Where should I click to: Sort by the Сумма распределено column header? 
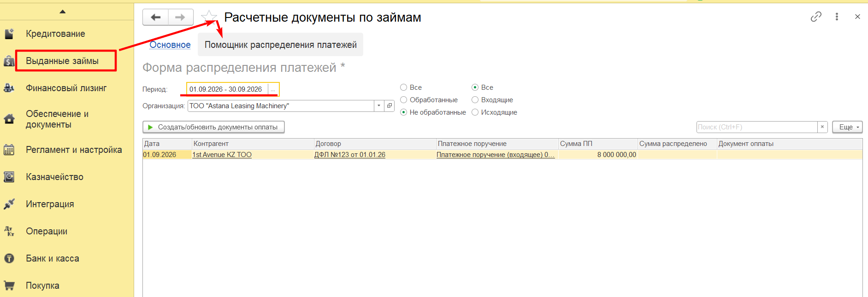677,144
